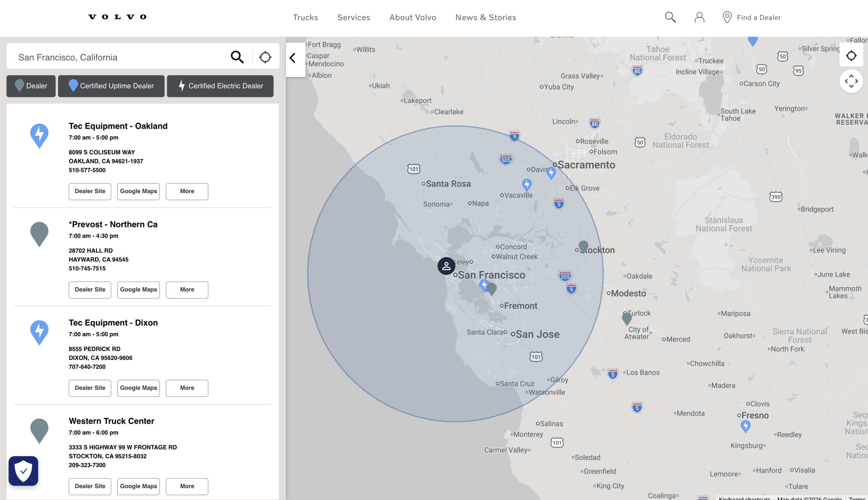Open Google Maps for Tec Equipment - Oakland
The height and width of the screenshot is (500, 868).
138,191
